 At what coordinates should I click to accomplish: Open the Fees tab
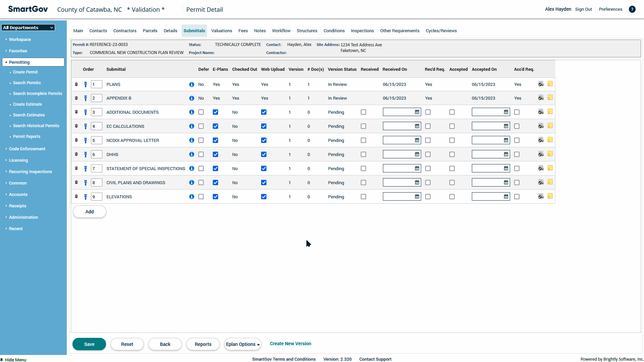pos(243,31)
